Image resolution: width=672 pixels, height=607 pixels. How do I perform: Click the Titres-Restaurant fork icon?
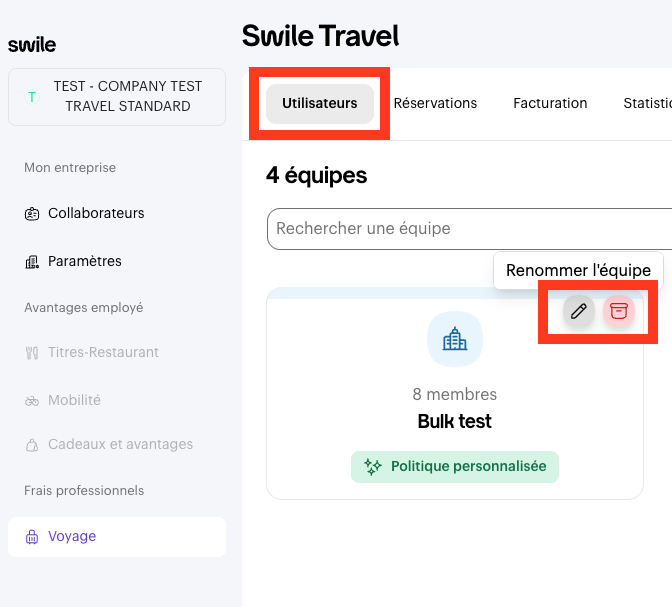tap(32, 352)
